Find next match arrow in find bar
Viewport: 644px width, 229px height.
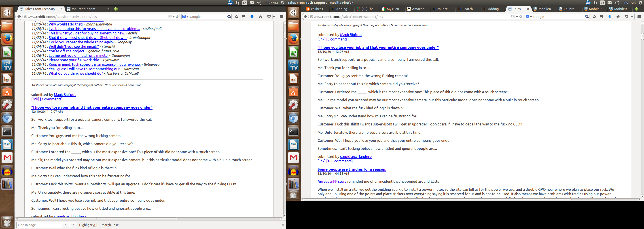click(x=72, y=225)
